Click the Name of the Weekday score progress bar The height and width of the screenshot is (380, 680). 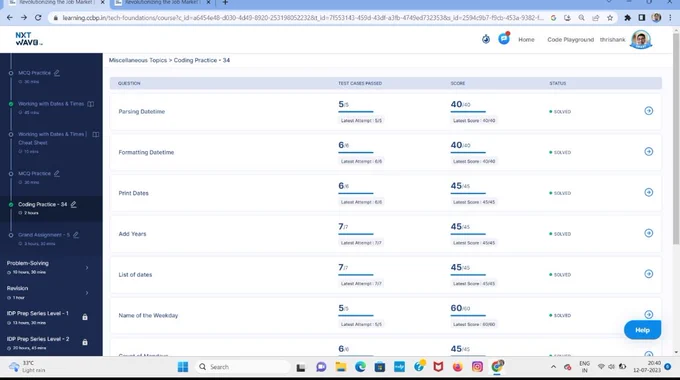click(x=468, y=315)
